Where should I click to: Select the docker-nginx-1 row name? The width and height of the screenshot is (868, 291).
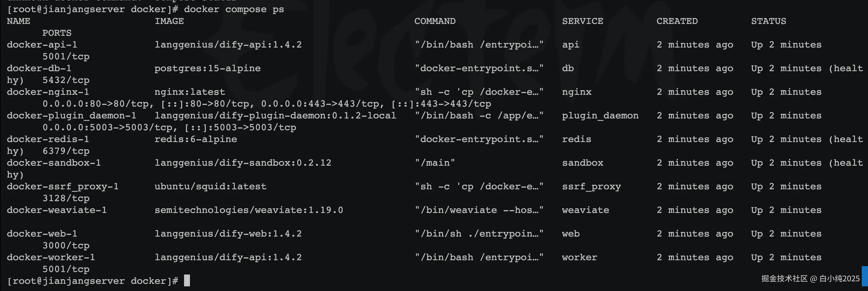[48, 92]
